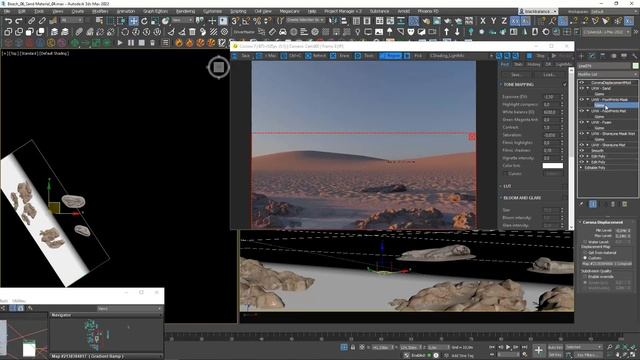Switch to the Stats tab in frame buffer
640x360 pixels.
coord(518,64)
